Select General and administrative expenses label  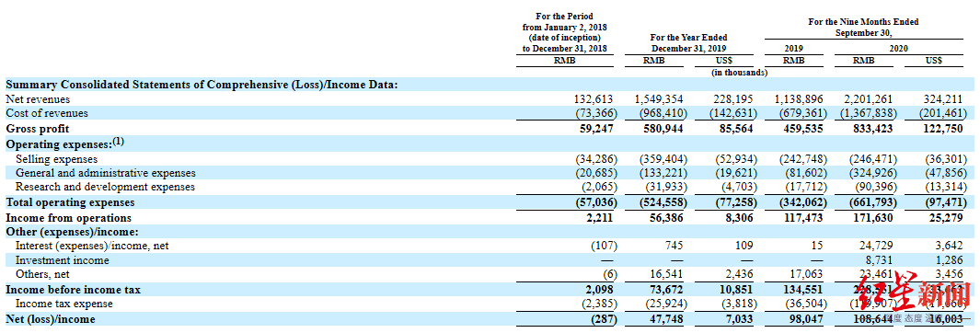click(105, 173)
